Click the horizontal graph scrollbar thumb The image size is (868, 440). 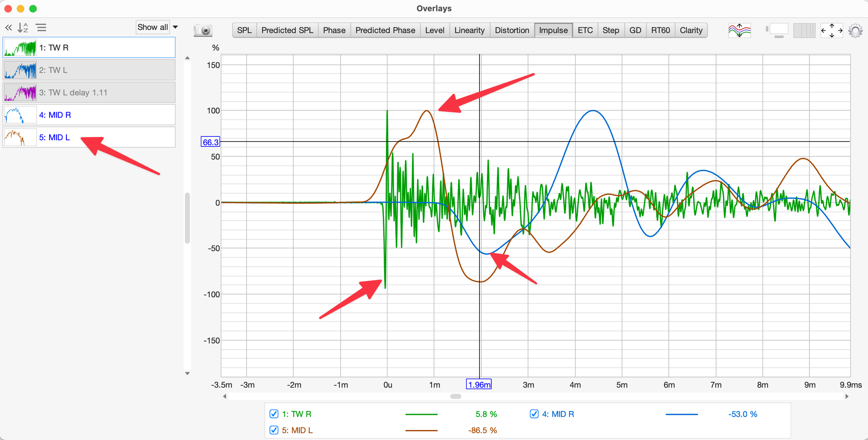[x=456, y=396]
